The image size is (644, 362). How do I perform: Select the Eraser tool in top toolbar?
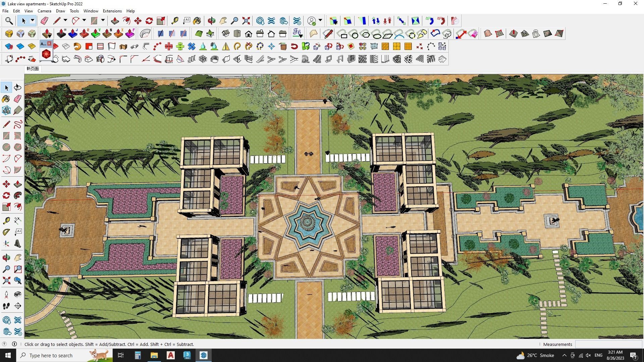click(x=44, y=21)
